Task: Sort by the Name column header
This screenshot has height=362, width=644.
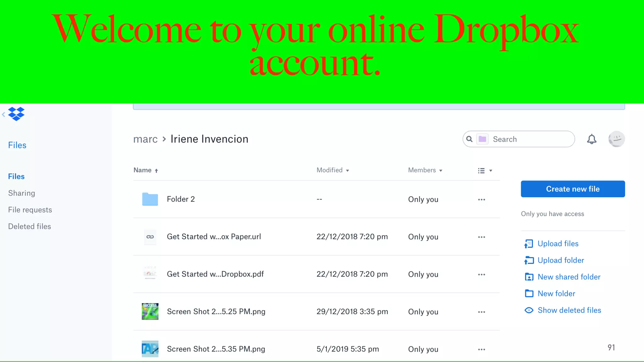Action: point(146,170)
